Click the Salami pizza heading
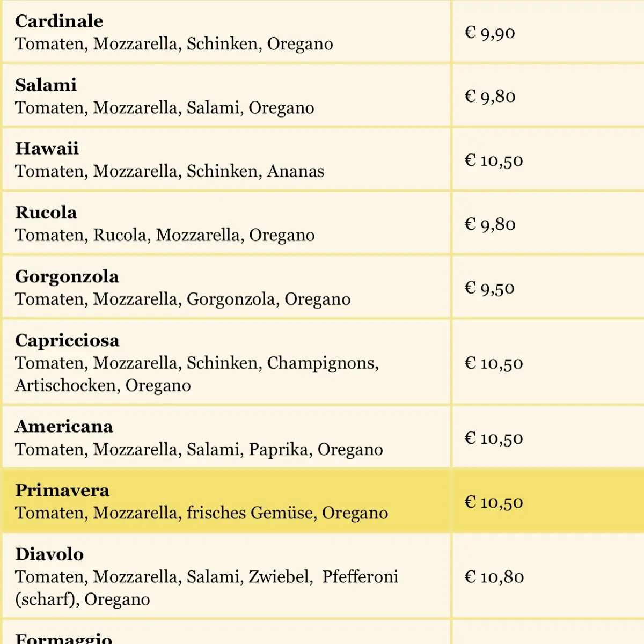644x644 pixels. (46, 85)
